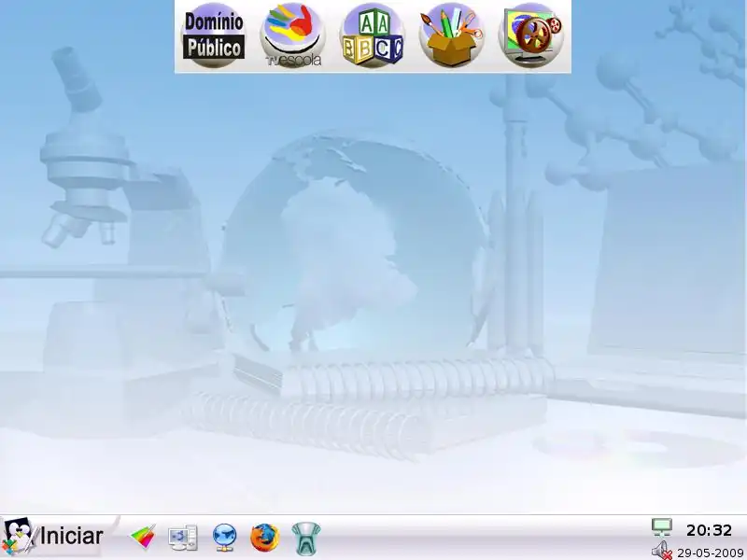Open the ABC blocks educational programs icon

(x=372, y=35)
